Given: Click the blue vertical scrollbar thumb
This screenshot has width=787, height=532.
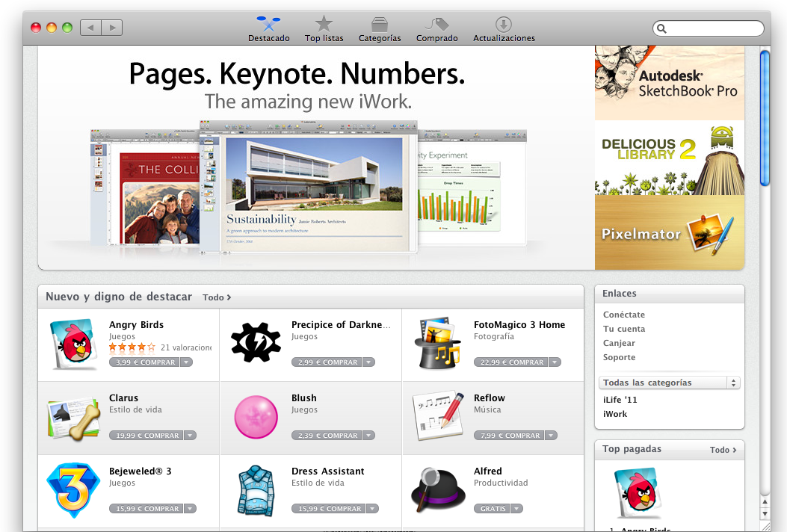Looking at the screenshot, I should pyautogui.click(x=765, y=118).
